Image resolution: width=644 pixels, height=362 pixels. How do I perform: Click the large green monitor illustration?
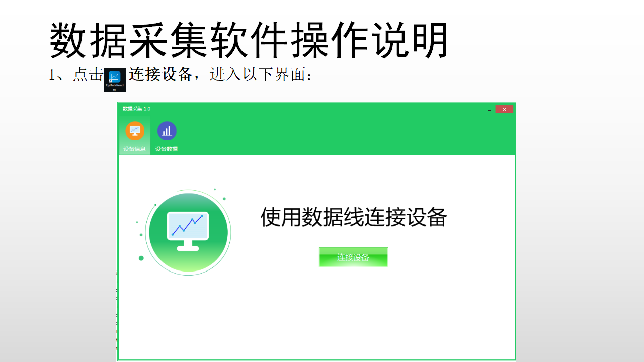(x=188, y=232)
